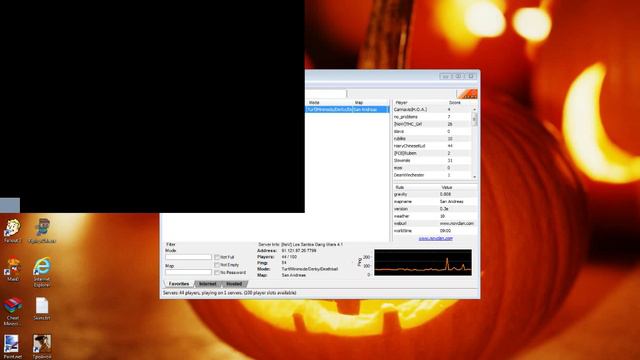Select the HarryCheeseKut player row
Image resolution: width=640 pixels, height=360 pixels.
(432, 146)
